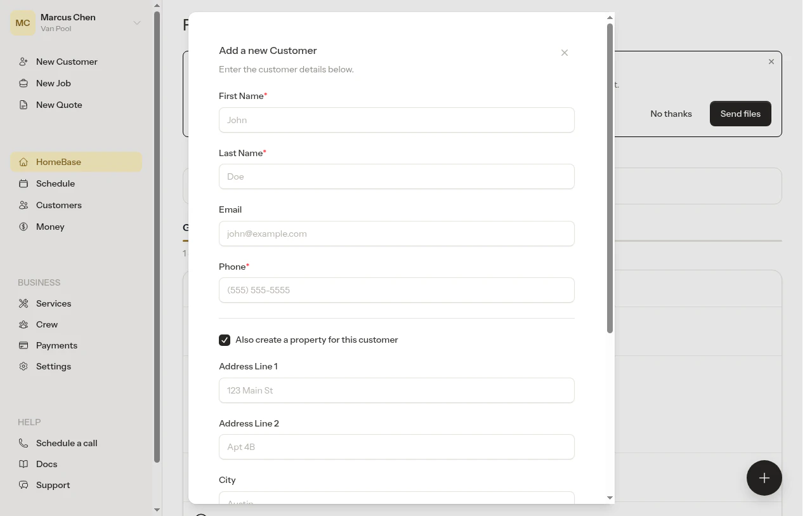Open Schedule a call link

click(76, 443)
